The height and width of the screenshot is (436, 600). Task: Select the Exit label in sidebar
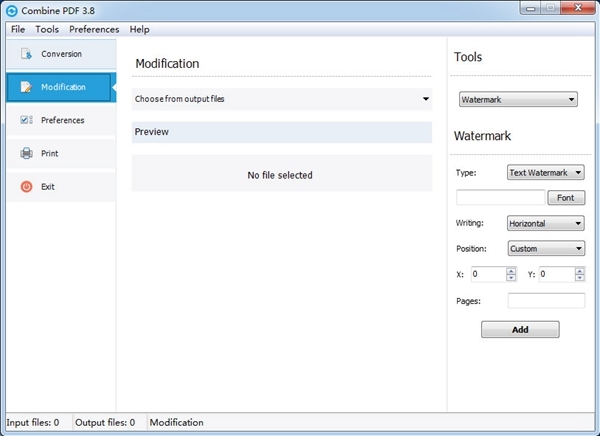[x=48, y=187]
